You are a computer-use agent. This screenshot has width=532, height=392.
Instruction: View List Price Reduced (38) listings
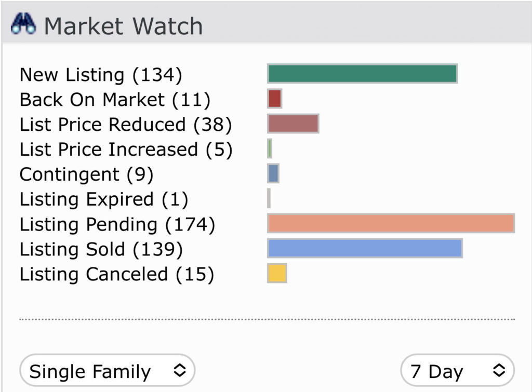(x=126, y=125)
